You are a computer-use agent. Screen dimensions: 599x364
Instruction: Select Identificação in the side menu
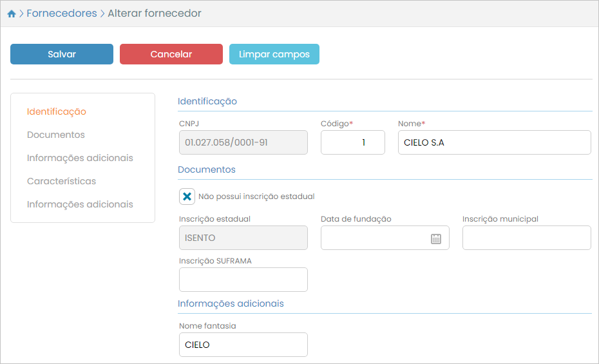pyautogui.click(x=57, y=111)
